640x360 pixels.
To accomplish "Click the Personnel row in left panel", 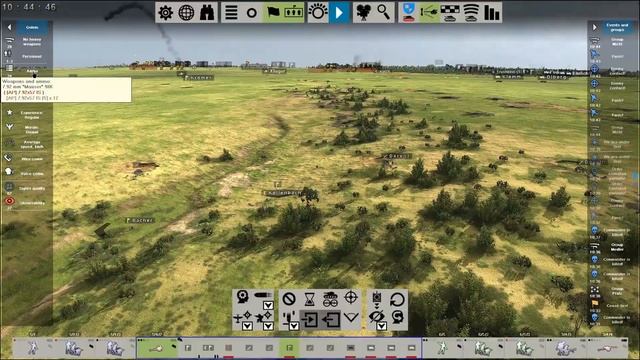I will (x=27, y=56).
